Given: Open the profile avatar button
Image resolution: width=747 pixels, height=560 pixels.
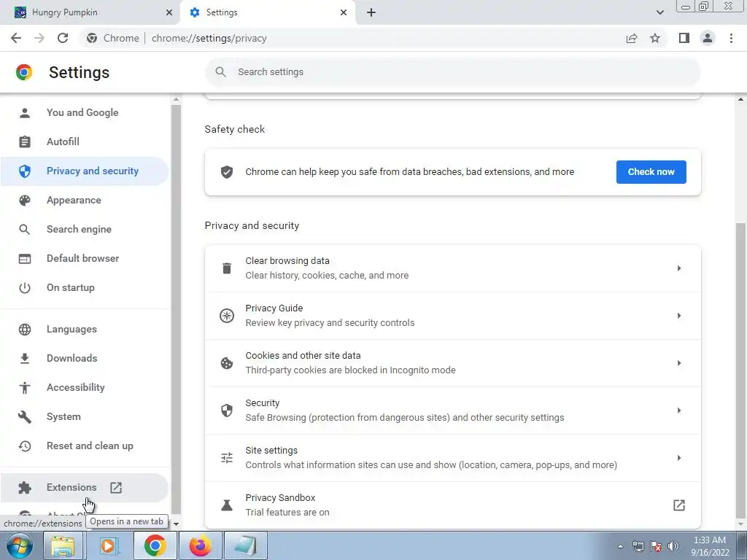Looking at the screenshot, I should pyautogui.click(x=708, y=38).
